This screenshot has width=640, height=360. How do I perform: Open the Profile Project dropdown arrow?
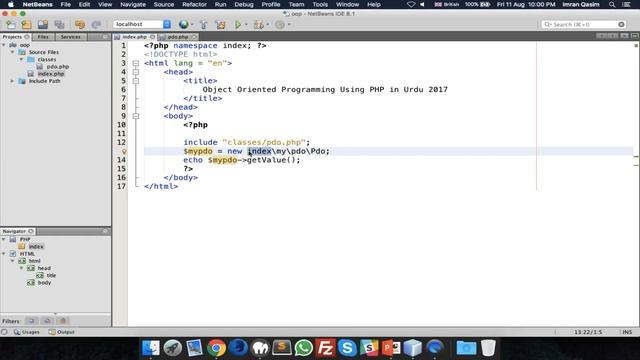tap(289, 24)
